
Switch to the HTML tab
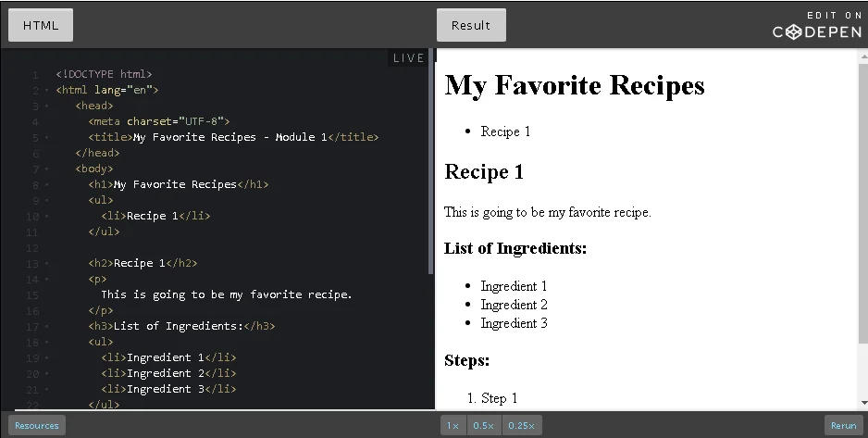(x=41, y=25)
